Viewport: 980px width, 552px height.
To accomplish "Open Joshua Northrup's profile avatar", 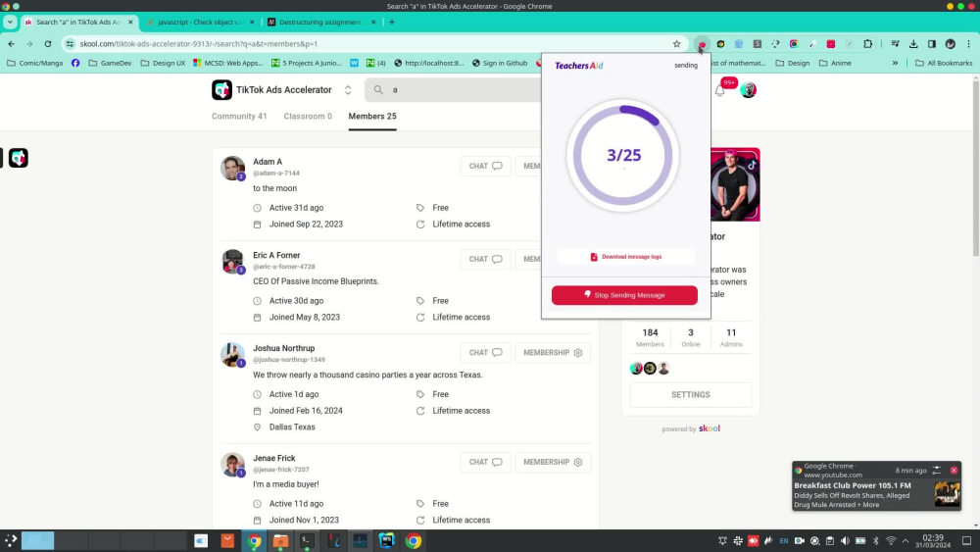I will click(232, 355).
